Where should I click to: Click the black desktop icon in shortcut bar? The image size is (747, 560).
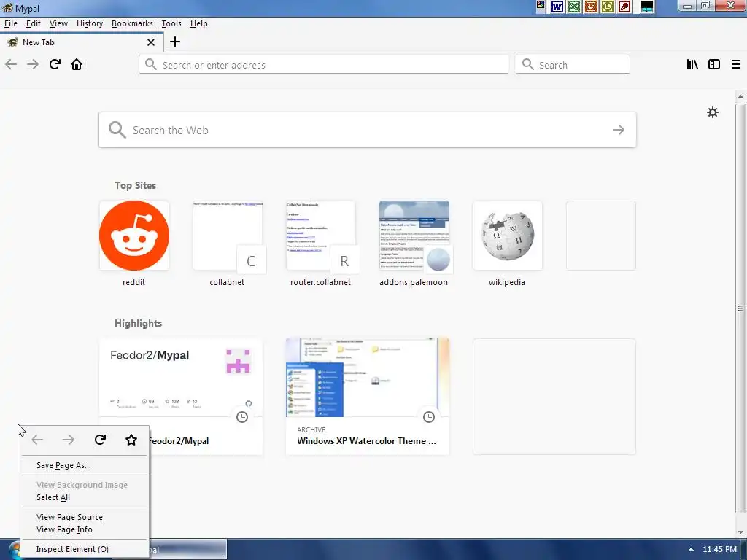click(x=647, y=7)
